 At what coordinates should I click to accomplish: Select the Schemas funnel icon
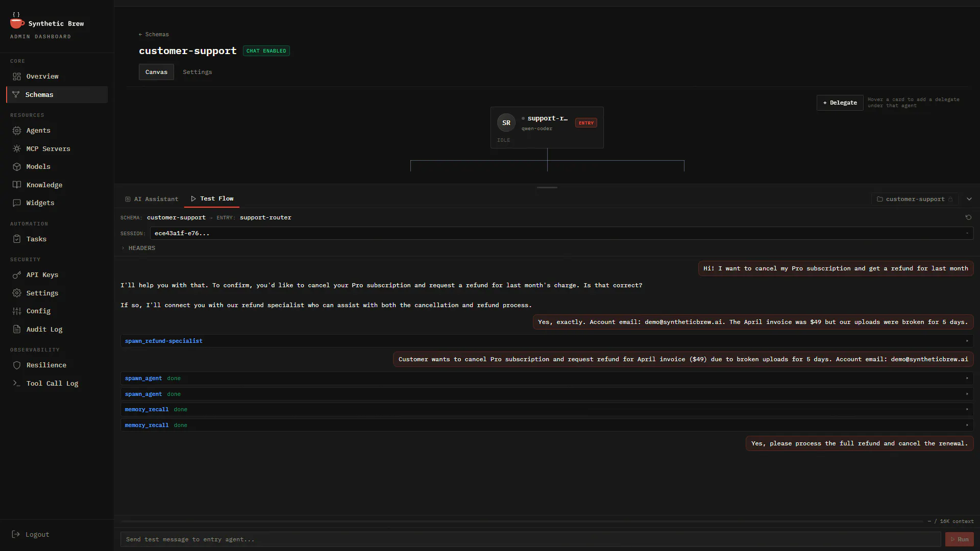point(16,95)
